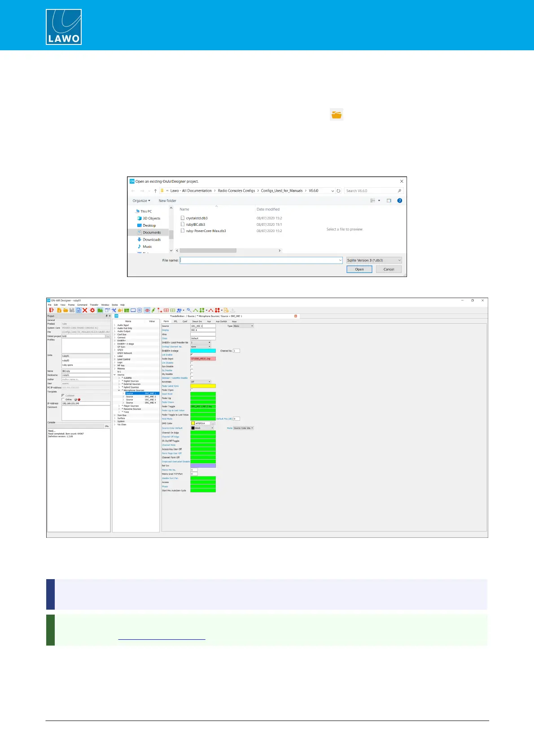This screenshot has width=534, height=756.
Task: Click yellow Fader Level Sync field
Action: (203, 386)
